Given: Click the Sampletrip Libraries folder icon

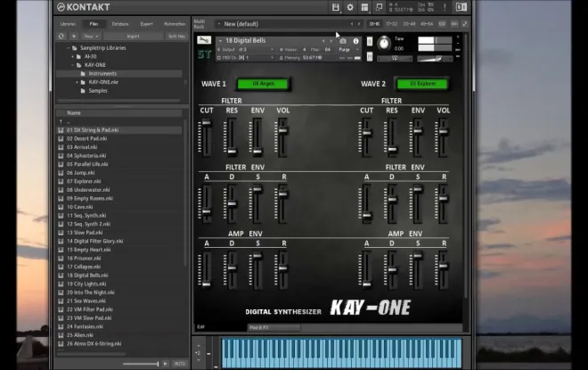Looking at the screenshot, I should click(x=75, y=48).
